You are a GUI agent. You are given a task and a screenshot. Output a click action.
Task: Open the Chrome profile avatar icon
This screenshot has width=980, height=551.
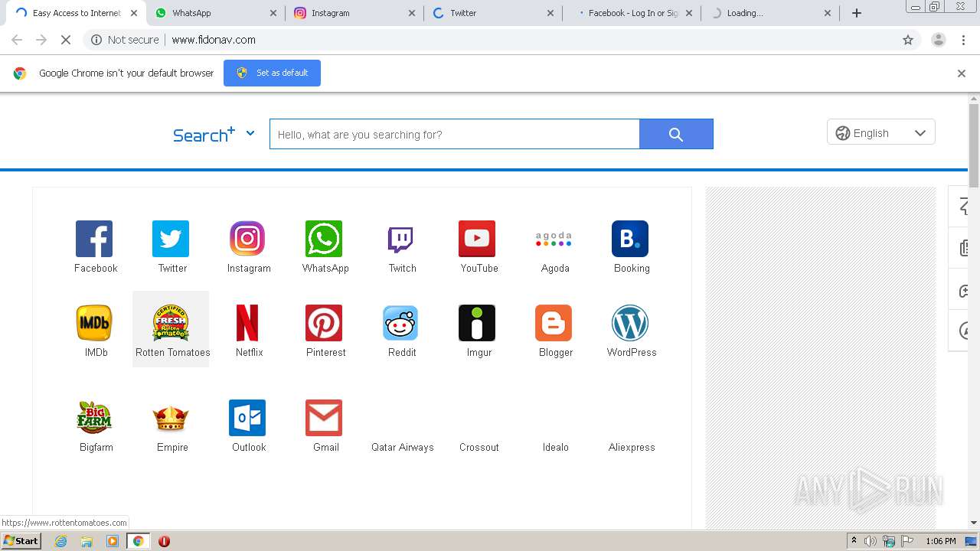click(938, 40)
